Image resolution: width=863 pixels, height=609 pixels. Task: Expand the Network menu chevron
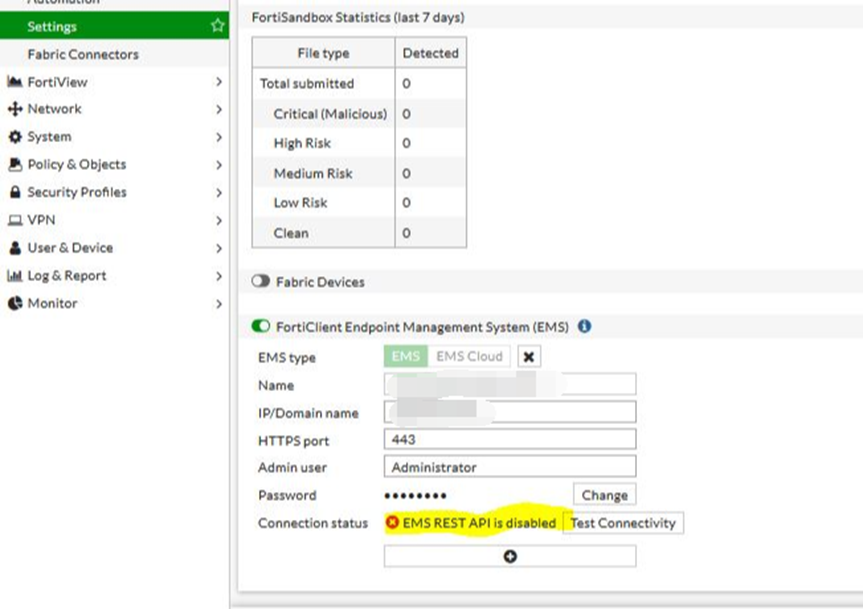pyautogui.click(x=219, y=109)
